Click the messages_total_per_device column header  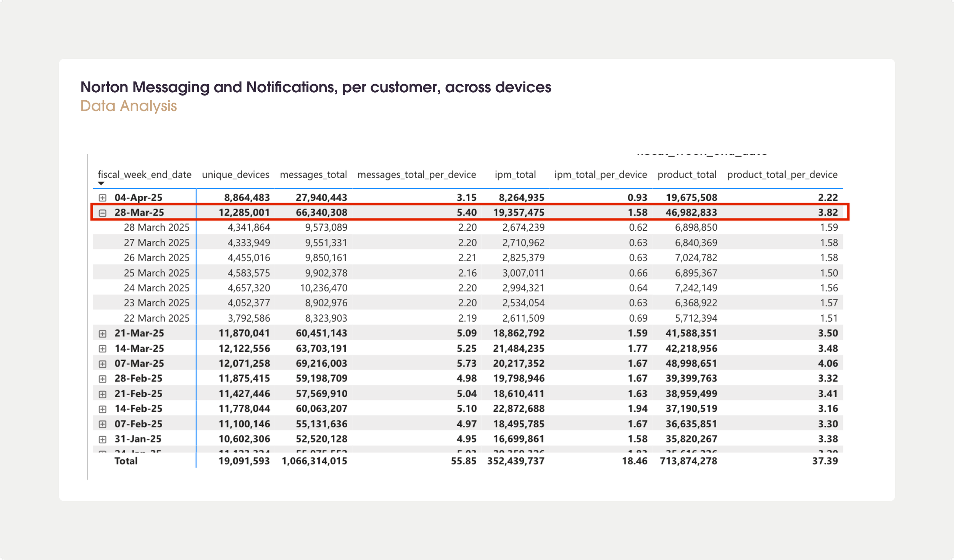click(x=417, y=175)
